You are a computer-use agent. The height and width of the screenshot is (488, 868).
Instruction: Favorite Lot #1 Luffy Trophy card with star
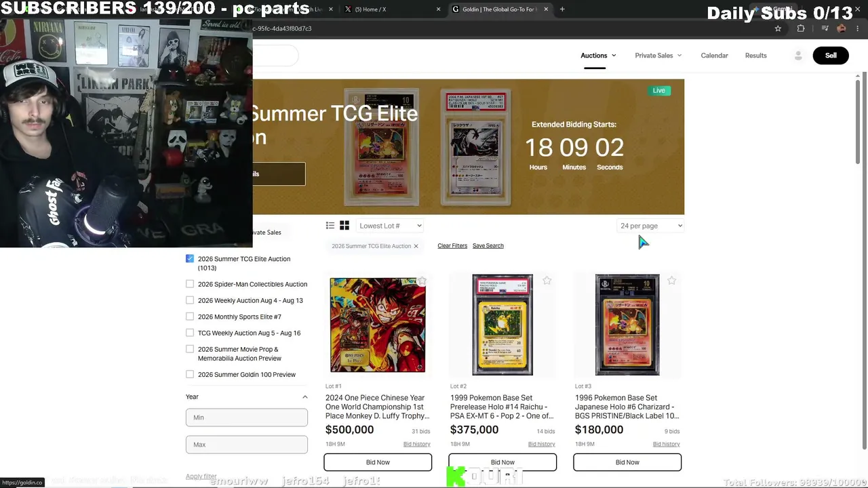pyautogui.click(x=422, y=281)
